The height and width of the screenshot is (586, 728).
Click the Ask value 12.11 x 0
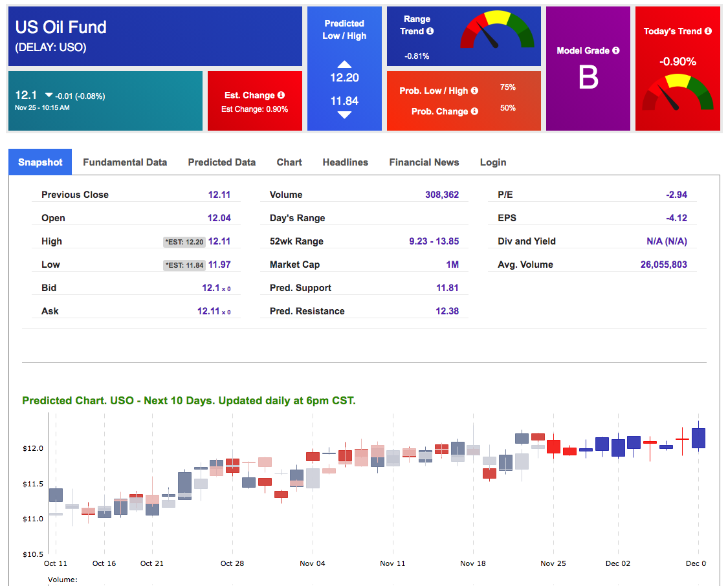pos(214,311)
